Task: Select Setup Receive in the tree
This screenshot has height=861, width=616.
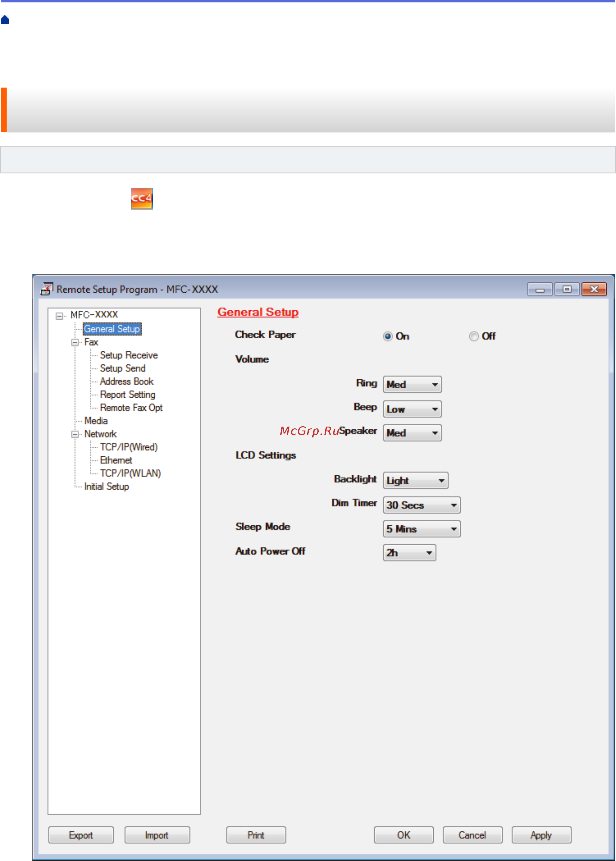Action: click(128, 355)
